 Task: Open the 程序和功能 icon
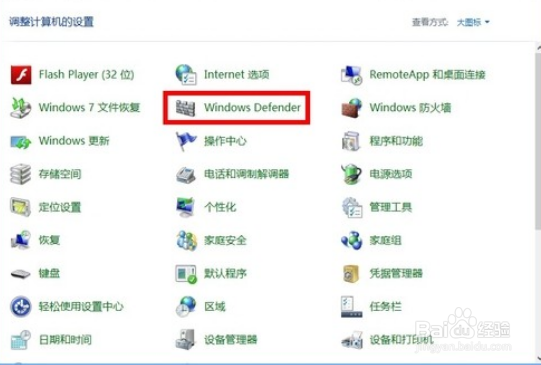click(x=351, y=141)
